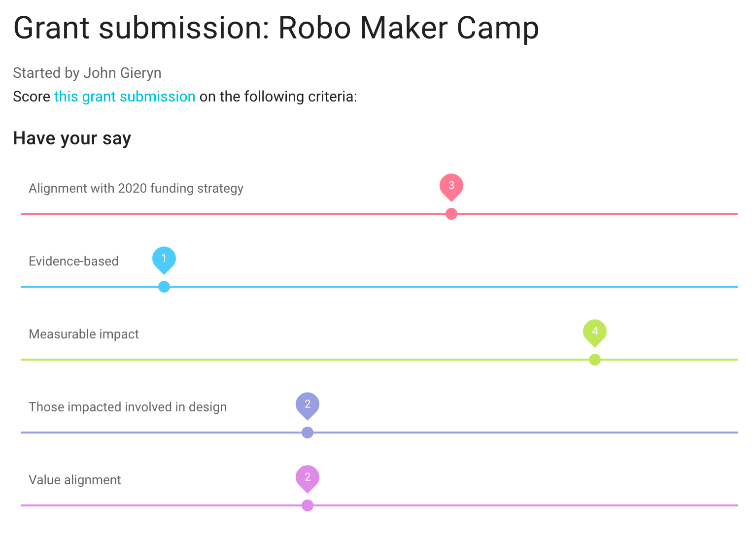756x535 pixels.
Task: Click the purple-blue value bubble showing 2
Action: coord(308,406)
